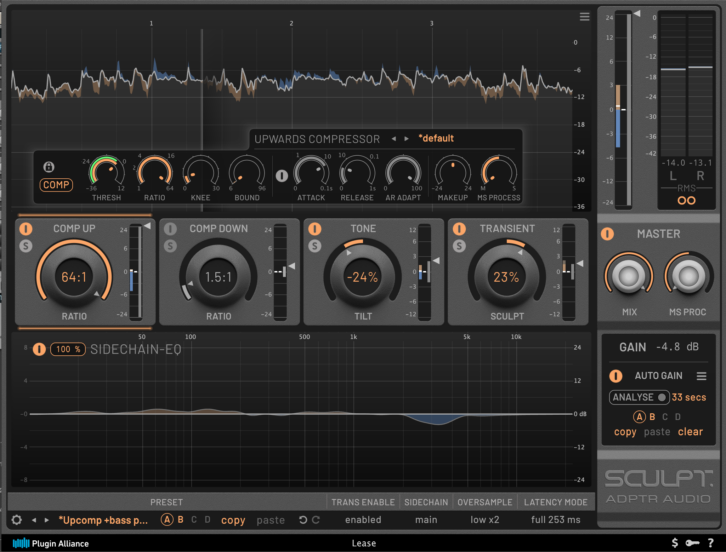Select previous Upwards Compressor preset arrow

click(394, 138)
